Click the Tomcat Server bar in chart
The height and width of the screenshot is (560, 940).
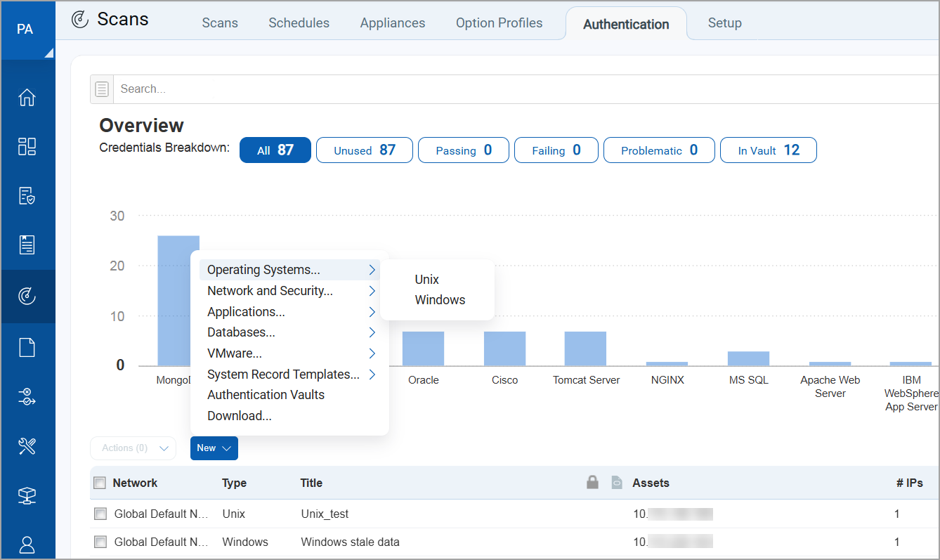[586, 349]
